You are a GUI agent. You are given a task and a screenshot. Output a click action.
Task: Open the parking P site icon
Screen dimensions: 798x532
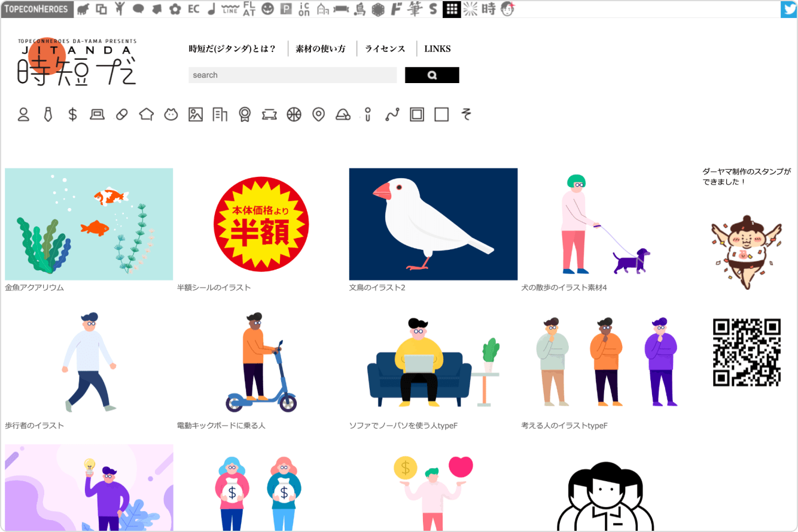pos(286,9)
